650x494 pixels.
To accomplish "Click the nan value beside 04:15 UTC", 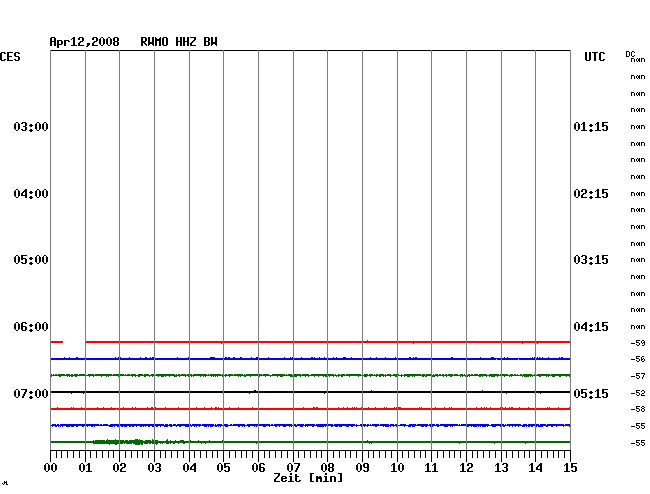I will point(638,327).
